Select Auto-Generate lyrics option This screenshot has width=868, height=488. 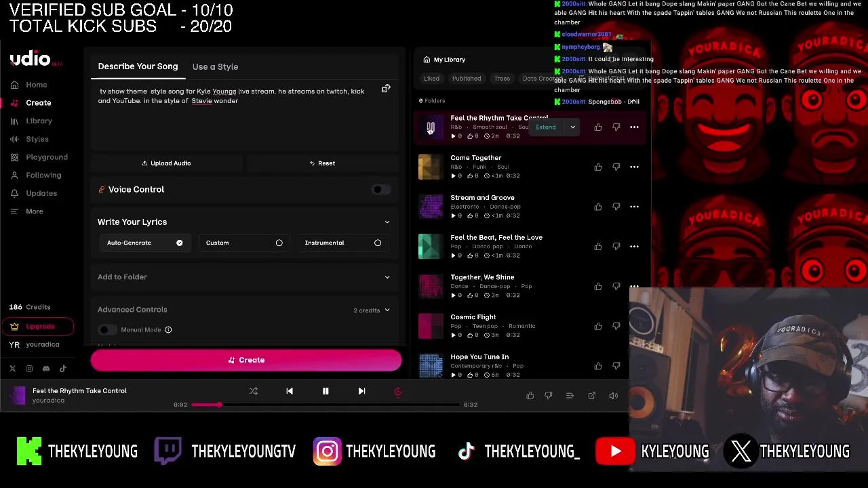[144, 243]
